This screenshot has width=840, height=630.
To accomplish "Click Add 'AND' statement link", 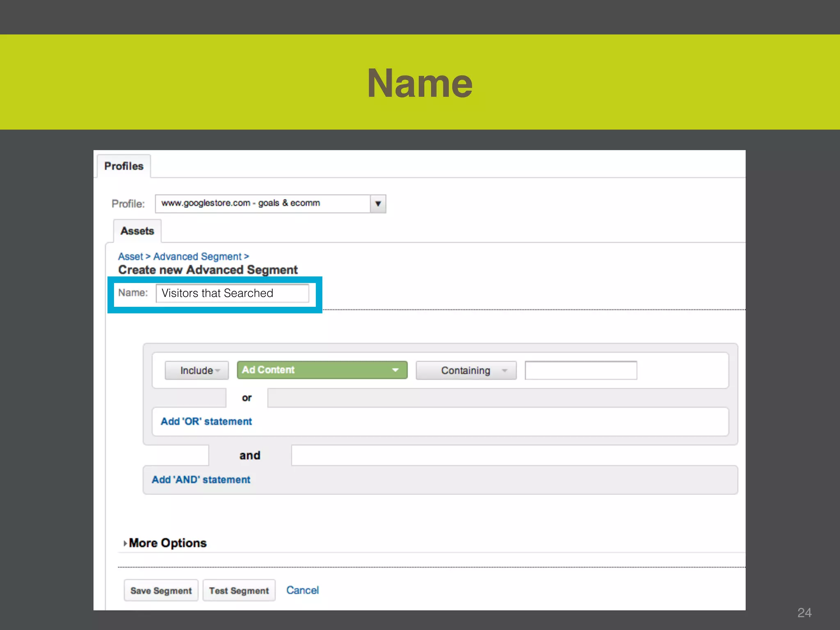I will [201, 480].
